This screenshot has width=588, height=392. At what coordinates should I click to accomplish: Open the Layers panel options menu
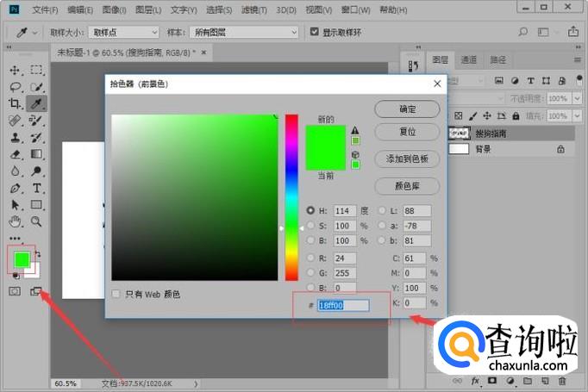578,59
